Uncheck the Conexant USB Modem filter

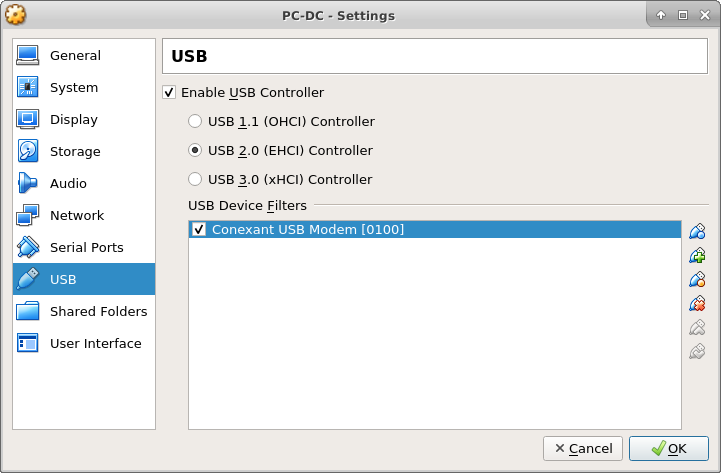pyautogui.click(x=199, y=229)
